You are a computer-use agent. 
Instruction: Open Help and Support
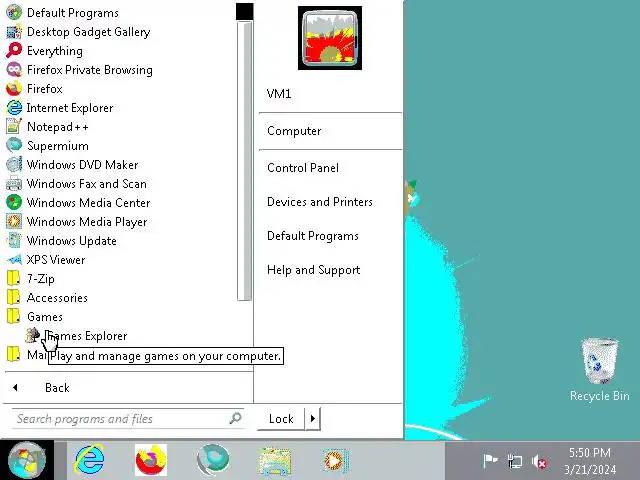pyautogui.click(x=313, y=270)
